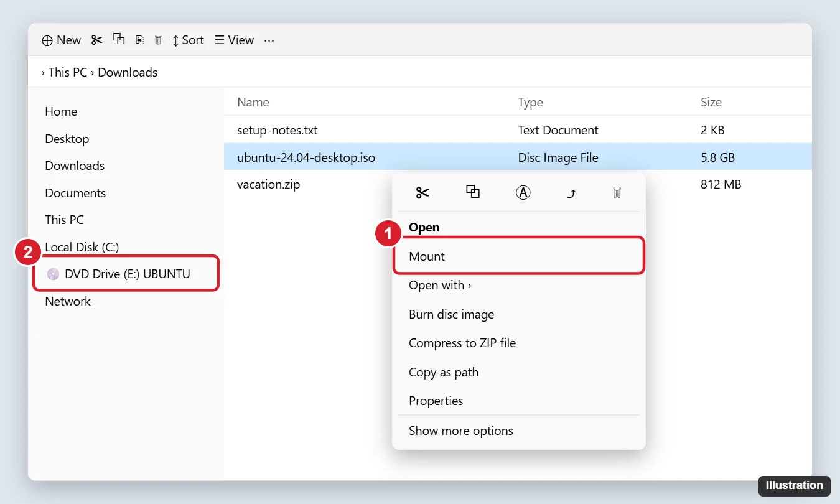The height and width of the screenshot is (504, 840).
Task: Open the Sort options dropdown
Action: tap(188, 40)
